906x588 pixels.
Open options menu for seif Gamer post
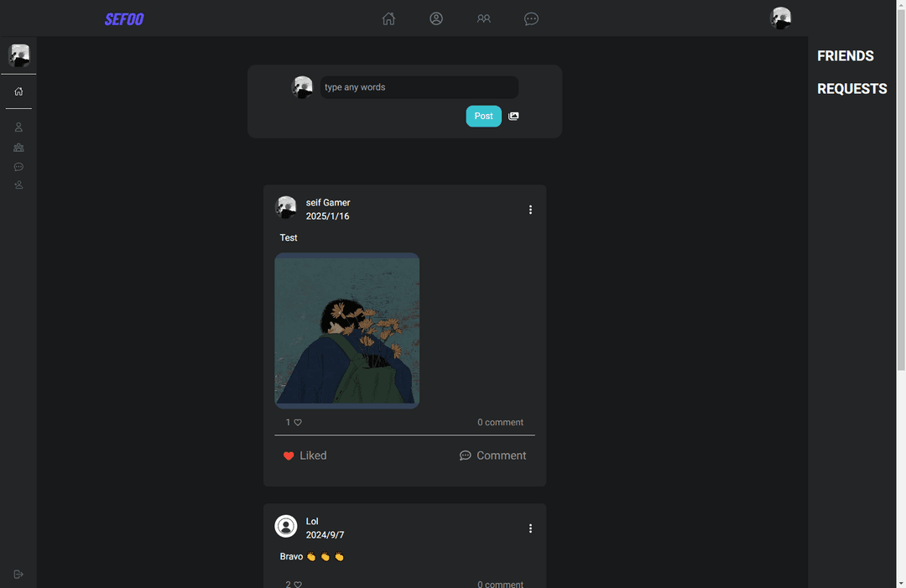pyautogui.click(x=530, y=210)
